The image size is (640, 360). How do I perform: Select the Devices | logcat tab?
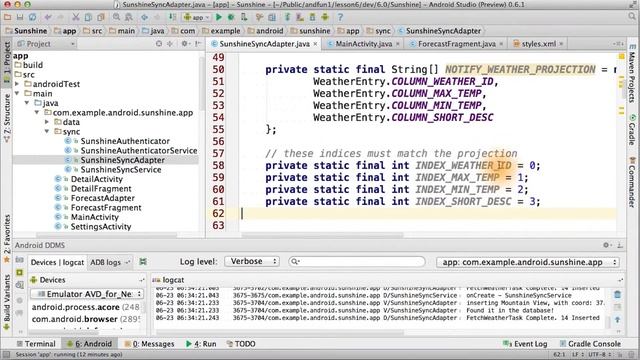[57, 262]
